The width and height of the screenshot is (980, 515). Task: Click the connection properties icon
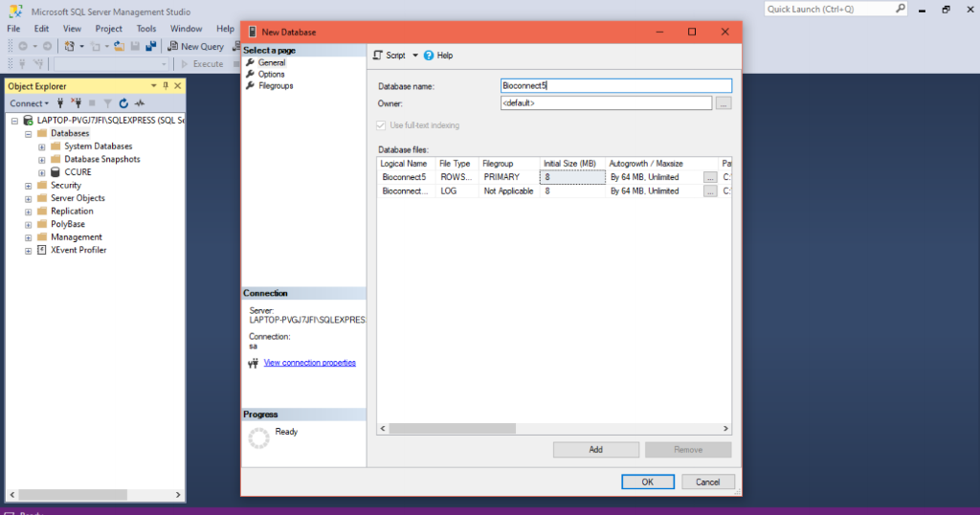point(253,363)
